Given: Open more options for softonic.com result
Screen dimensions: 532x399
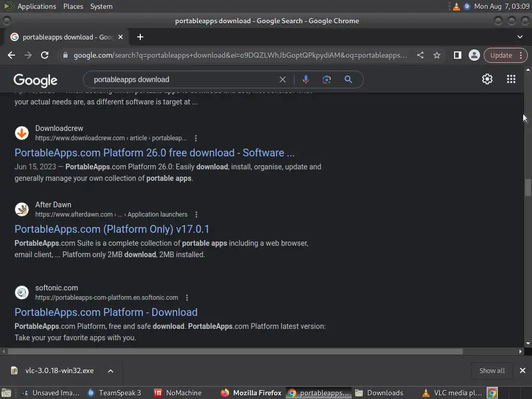Looking at the screenshot, I should [187, 298].
